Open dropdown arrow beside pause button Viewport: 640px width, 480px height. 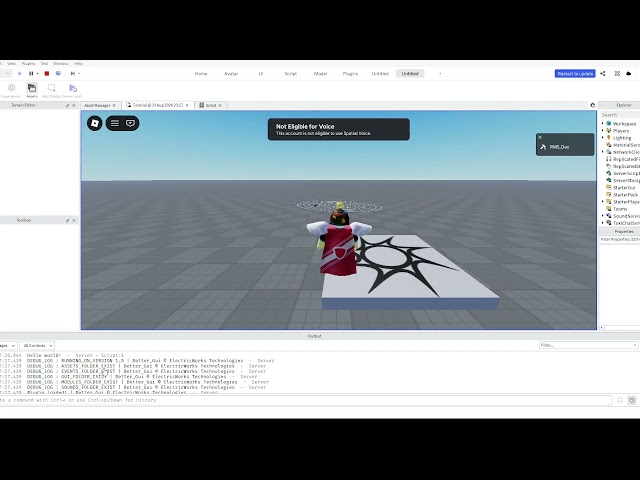[x=37, y=73]
